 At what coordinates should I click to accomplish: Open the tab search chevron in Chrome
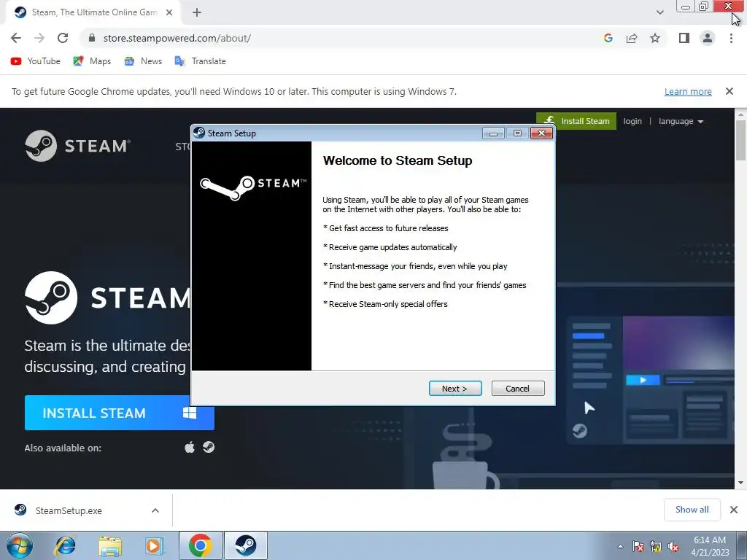(x=659, y=12)
